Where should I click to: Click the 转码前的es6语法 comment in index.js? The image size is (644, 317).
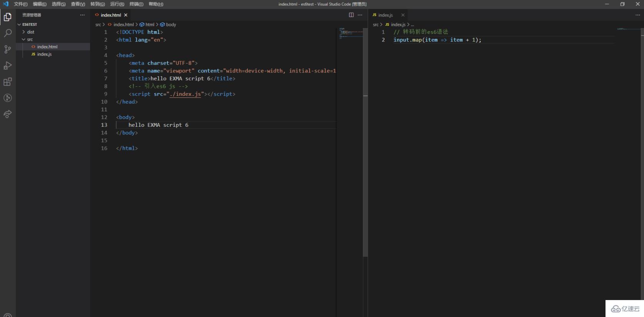coord(421,32)
